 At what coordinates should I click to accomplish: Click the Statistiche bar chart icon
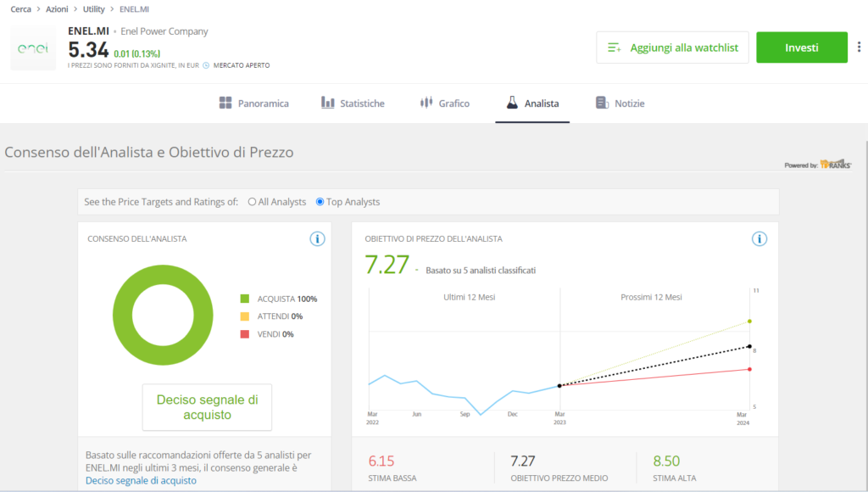click(328, 103)
